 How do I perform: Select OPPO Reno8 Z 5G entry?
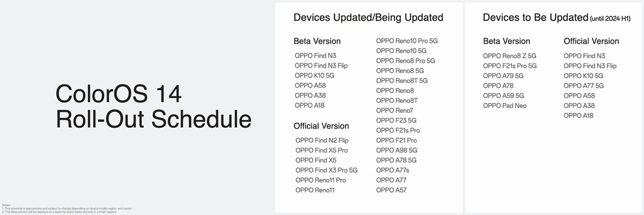509,56
